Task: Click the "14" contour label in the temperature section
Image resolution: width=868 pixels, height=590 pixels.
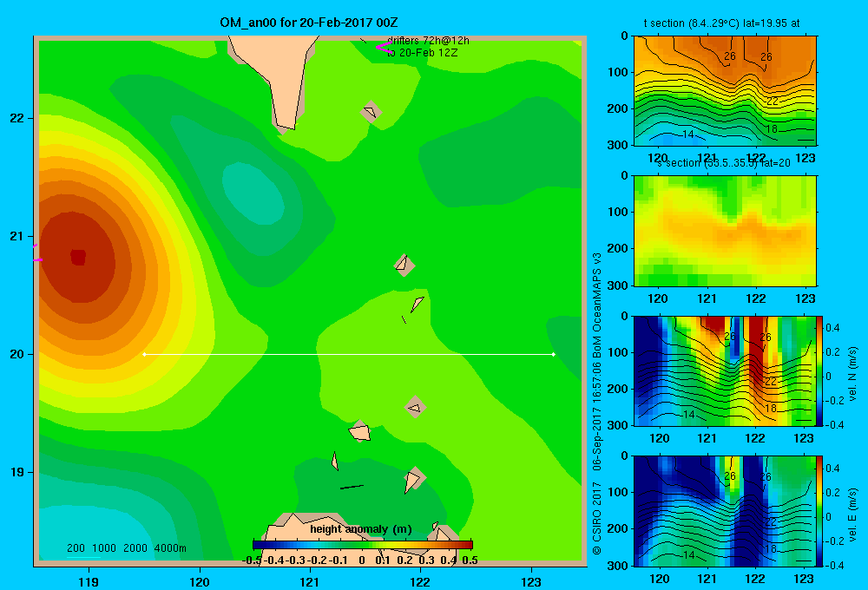Action: point(687,134)
